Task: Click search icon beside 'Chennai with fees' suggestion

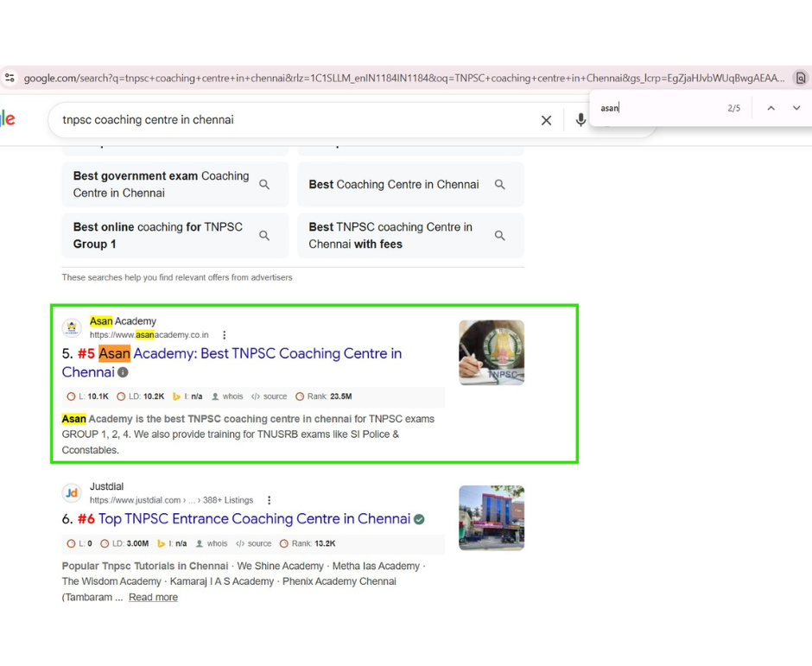Action: tap(500, 236)
